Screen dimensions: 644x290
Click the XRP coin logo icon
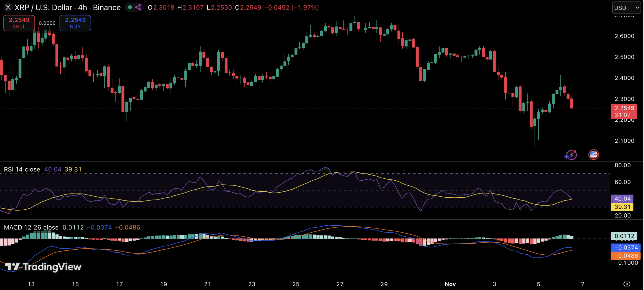(8, 7)
